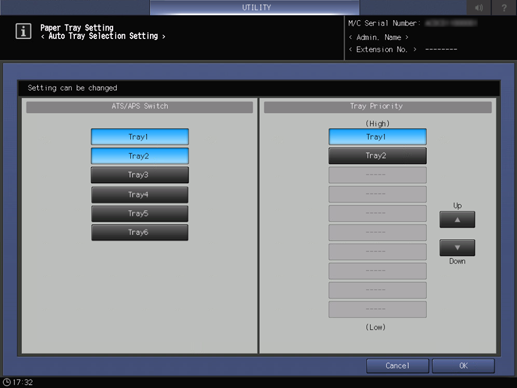Select the ATS/APS Switch header
The height and width of the screenshot is (388, 517).
[x=140, y=107]
